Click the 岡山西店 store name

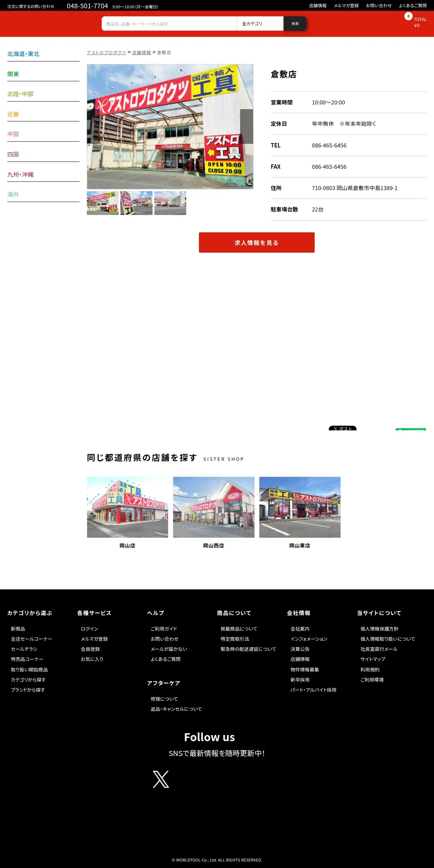pos(214,546)
